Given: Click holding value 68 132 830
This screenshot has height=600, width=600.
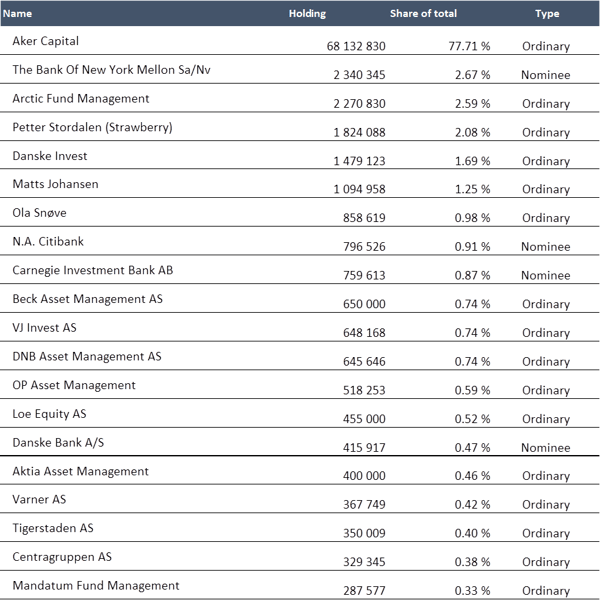Looking at the screenshot, I should click(x=356, y=46).
